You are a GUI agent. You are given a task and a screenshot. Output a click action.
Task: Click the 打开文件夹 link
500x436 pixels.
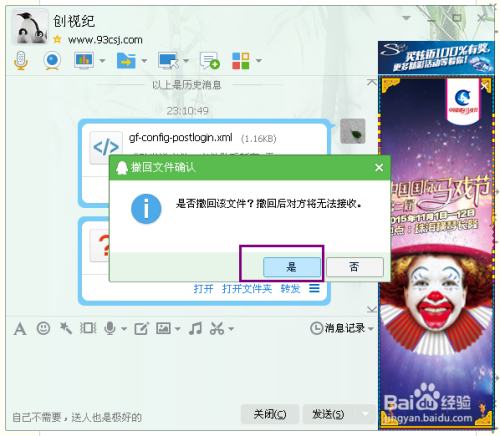[247, 289]
